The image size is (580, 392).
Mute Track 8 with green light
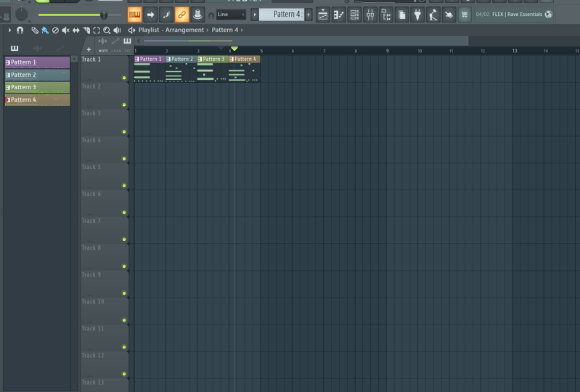coord(124,266)
